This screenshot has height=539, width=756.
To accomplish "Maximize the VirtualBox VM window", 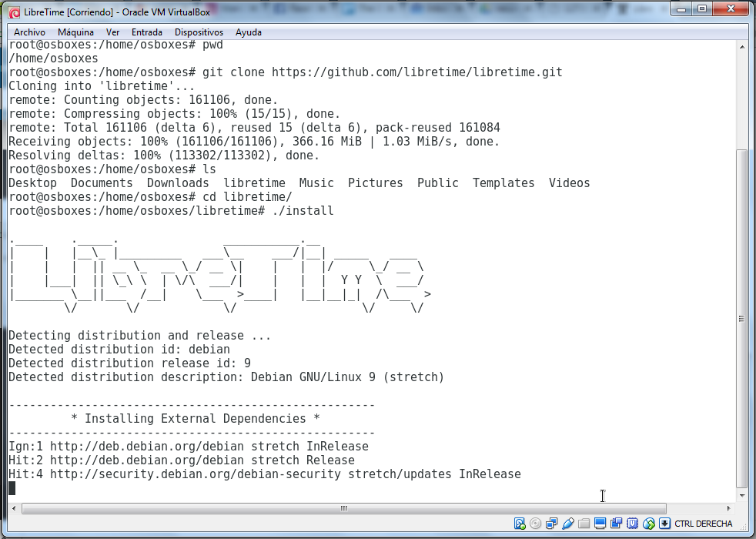I will (702, 9).
